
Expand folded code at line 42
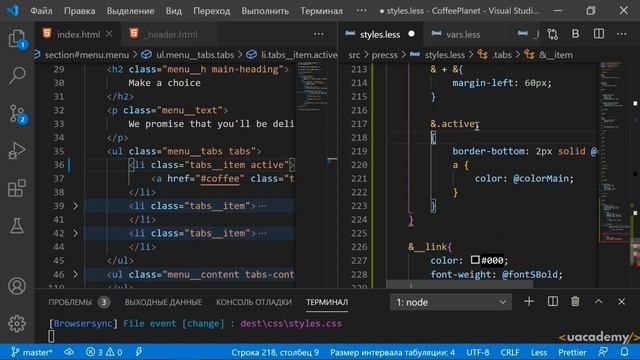tap(76, 233)
